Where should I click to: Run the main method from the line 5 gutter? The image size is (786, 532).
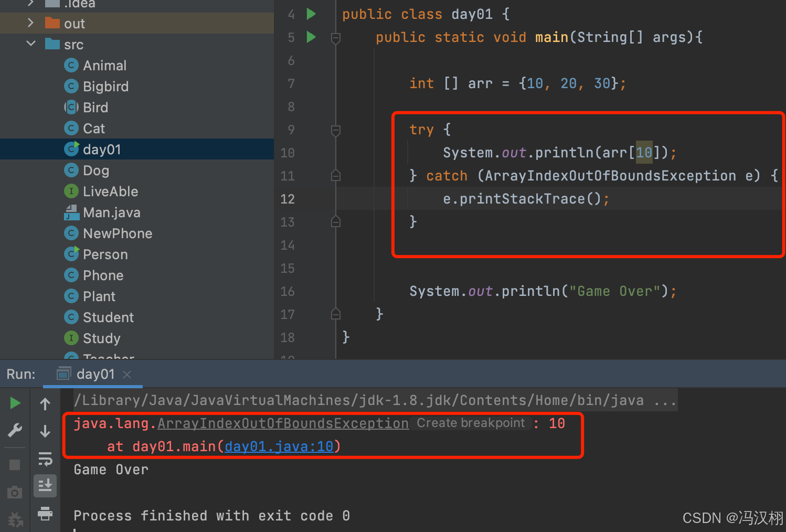pyautogui.click(x=311, y=37)
